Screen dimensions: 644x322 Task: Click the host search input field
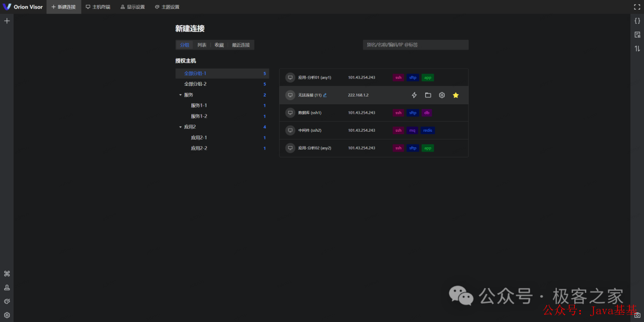click(416, 45)
